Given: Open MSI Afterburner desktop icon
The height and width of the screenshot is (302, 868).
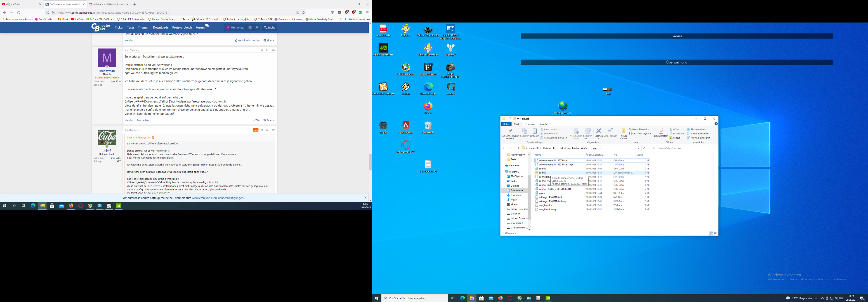Looking at the screenshot, I should coord(406,68).
